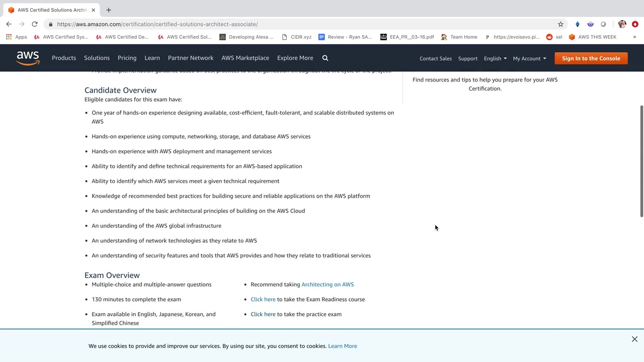
Task: Click 'An understanding of the AWS global infrastructure'
Action: tap(156, 226)
